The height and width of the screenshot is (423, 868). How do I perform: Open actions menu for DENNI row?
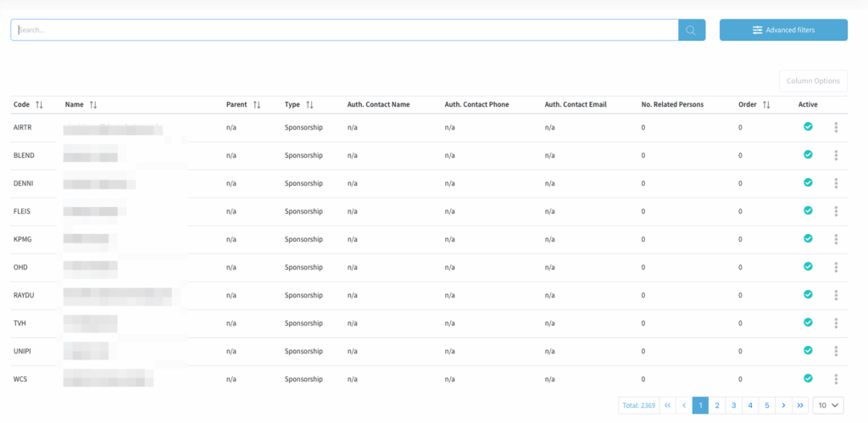pyautogui.click(x=835, y=184)
